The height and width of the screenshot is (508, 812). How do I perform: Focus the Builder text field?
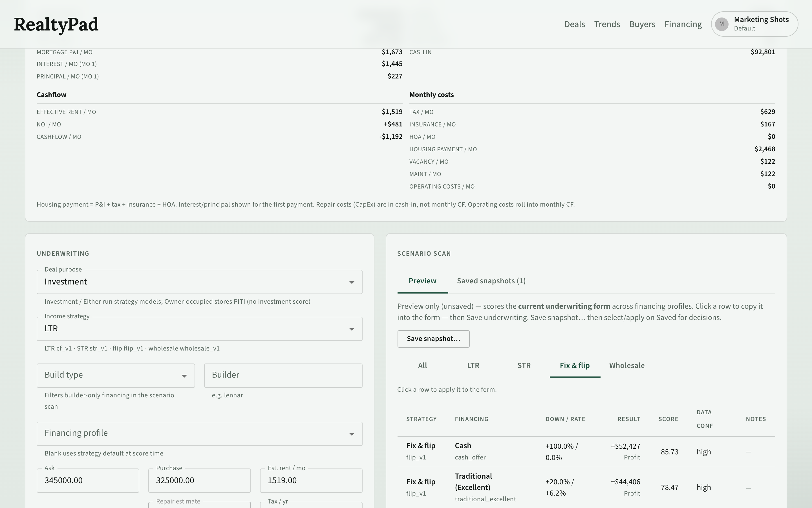[283, 376]
